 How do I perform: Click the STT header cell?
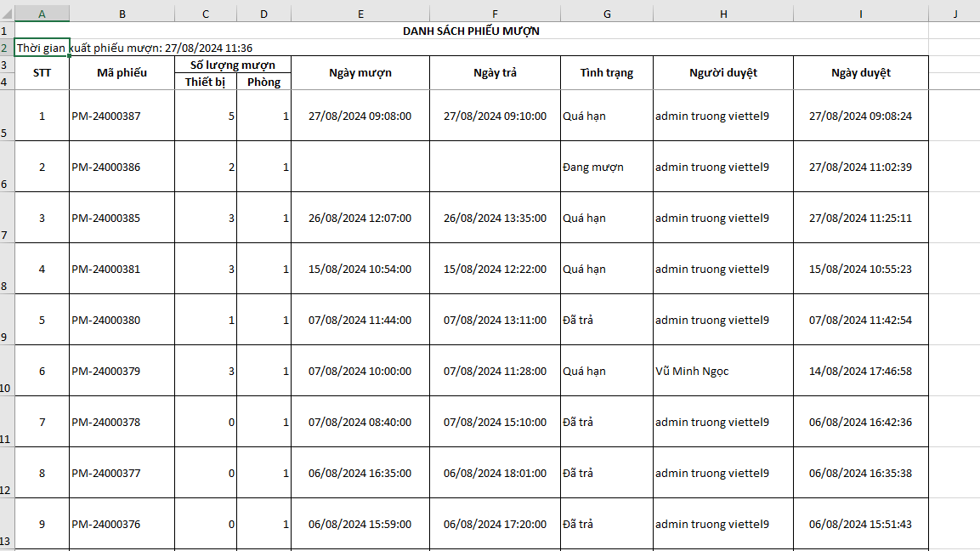point(42,72)
